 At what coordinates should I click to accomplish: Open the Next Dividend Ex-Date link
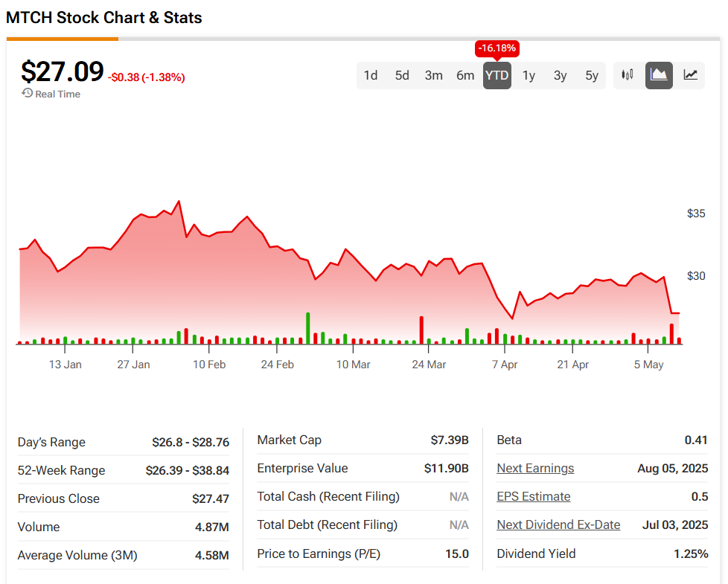point(558,525)
